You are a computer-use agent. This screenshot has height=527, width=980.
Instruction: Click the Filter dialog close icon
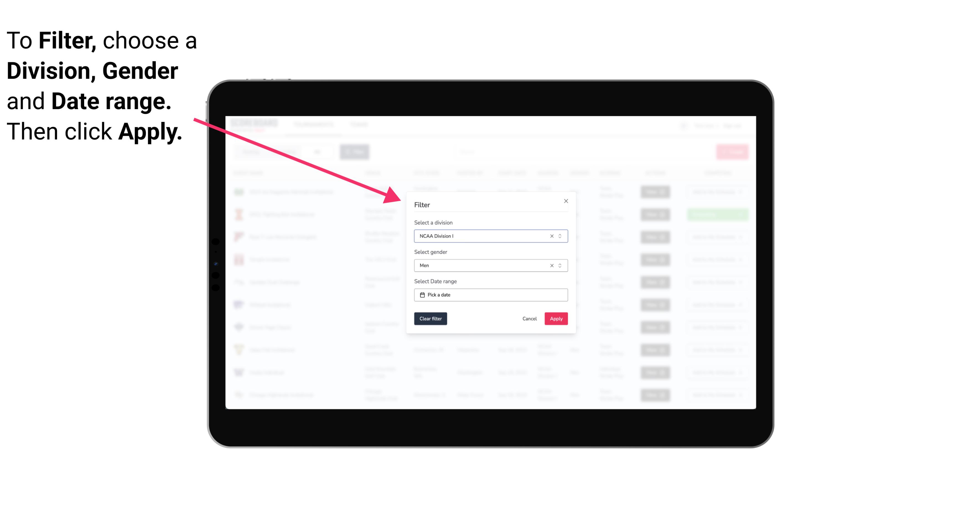click(x=565, y=200)
